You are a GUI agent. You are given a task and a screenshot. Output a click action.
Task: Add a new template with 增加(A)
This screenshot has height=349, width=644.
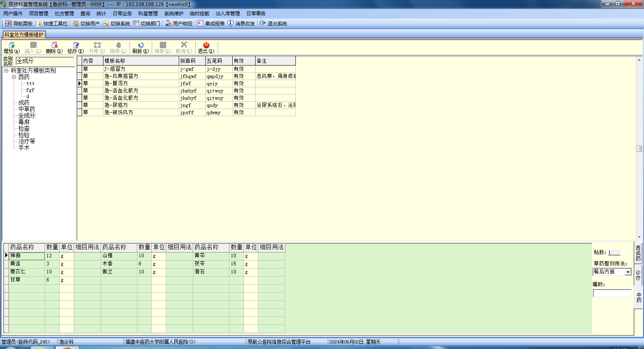point(12,48)
